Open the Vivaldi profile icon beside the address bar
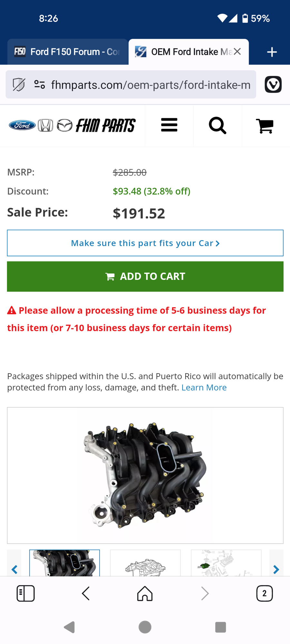Image resolution: width=290 pixels, height=644 pixels. [x=273, y=84]
